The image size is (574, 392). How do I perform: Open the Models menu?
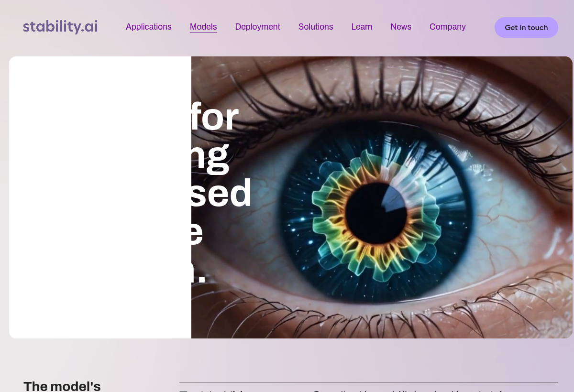pyautogui.click(x=203, y=27)
